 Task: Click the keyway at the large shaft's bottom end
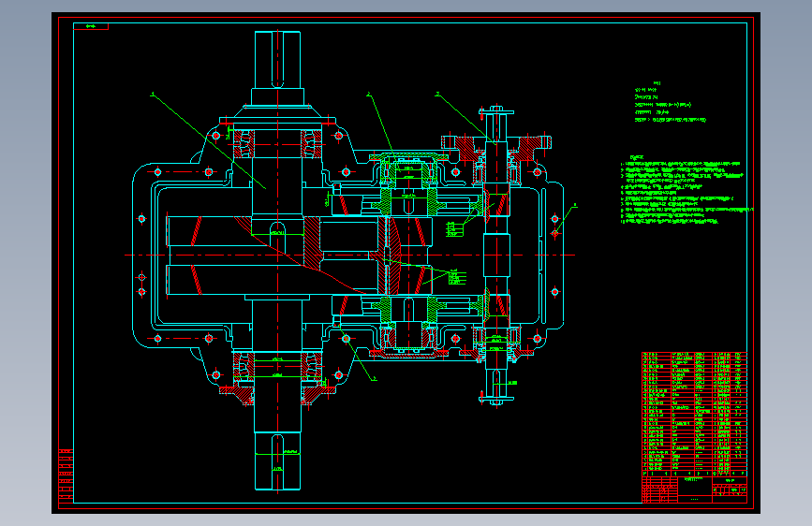pyautogui.click(x=277, y=460)
